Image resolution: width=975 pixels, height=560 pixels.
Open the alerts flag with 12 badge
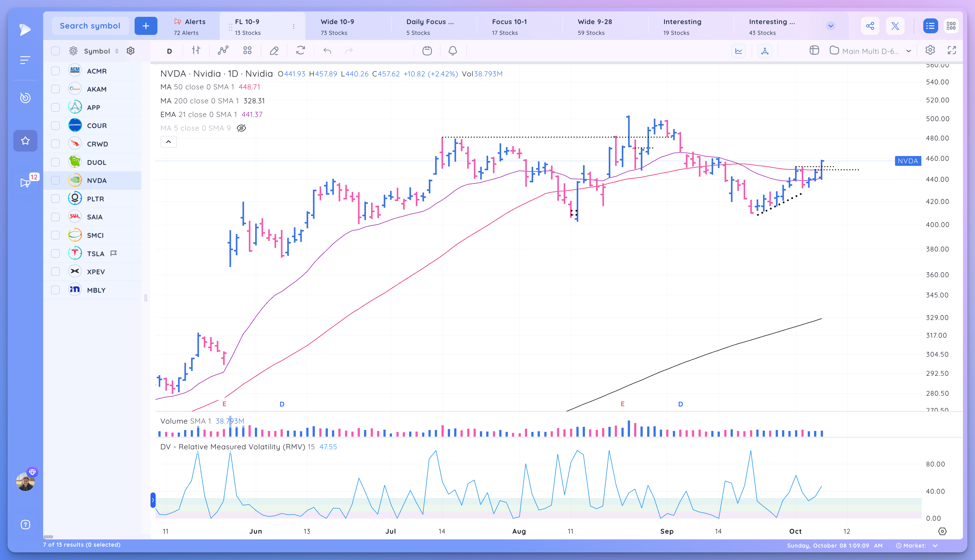pos(25,183)
